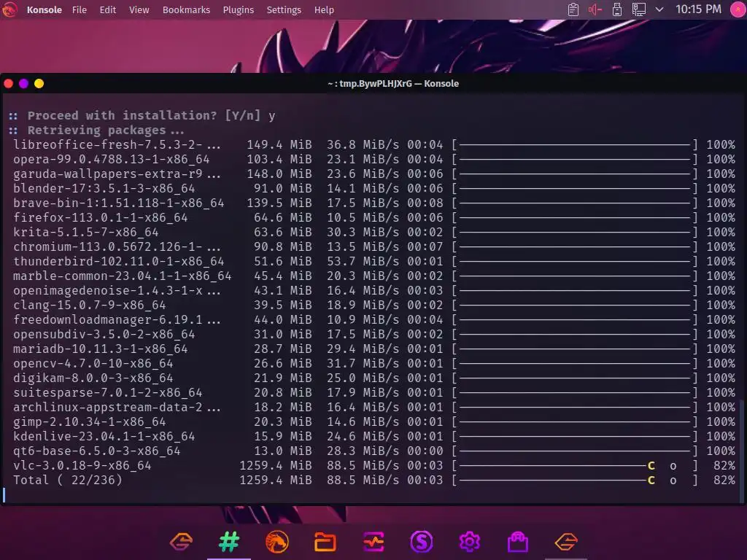Select 'openimagedenoise-1.4.3-1-x...' package name

[117, 290]
